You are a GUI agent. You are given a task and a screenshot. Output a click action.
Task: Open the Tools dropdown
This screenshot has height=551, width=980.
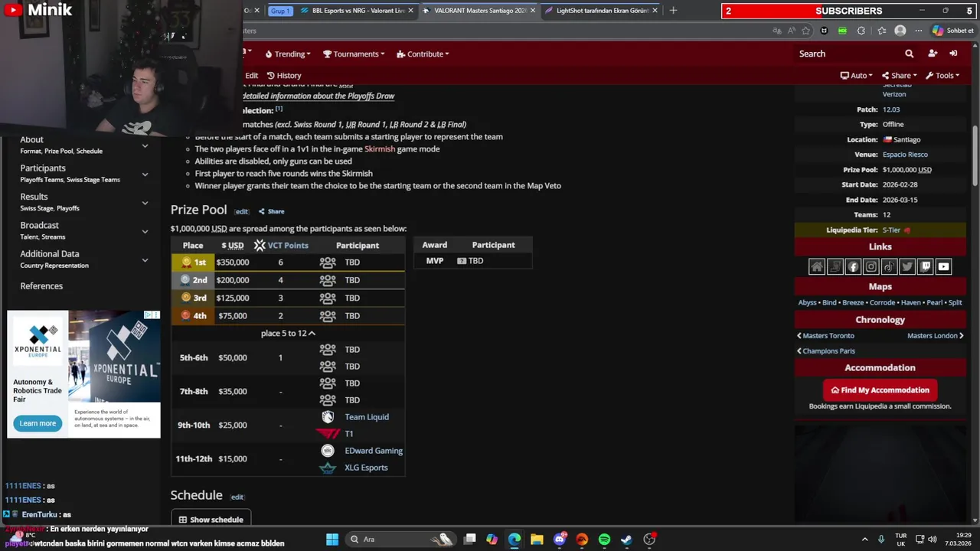click(x=942, y=76)
